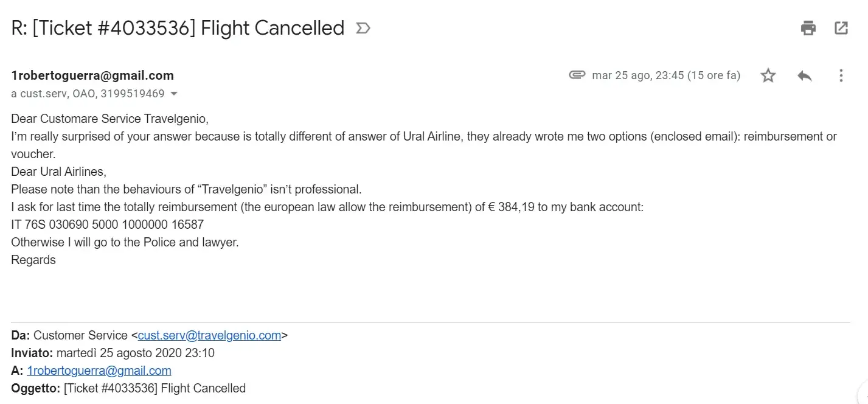Expand recipient details with the small arrow
This screenshot has width=868, height=404.
click(x=174, y=94)
